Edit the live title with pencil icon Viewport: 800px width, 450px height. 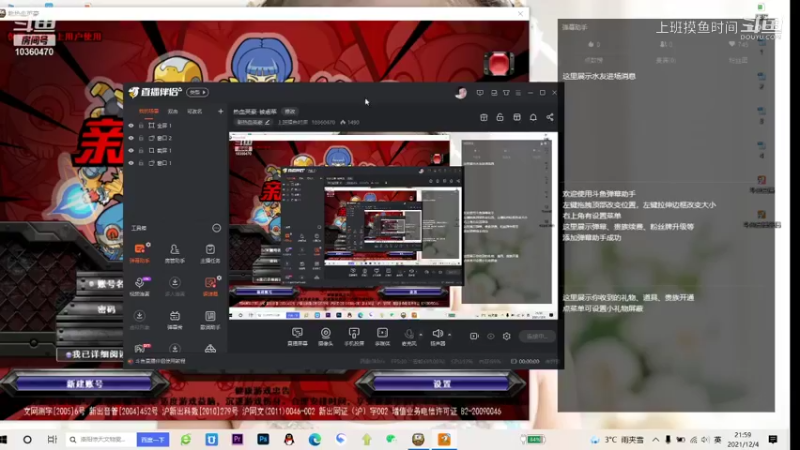267,122
